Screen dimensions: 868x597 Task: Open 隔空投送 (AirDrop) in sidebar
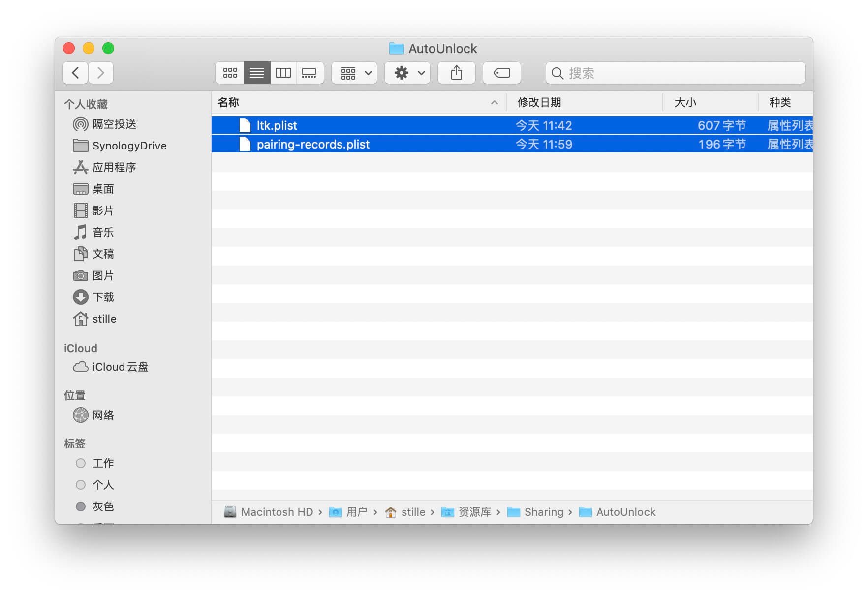pos(104,124)
